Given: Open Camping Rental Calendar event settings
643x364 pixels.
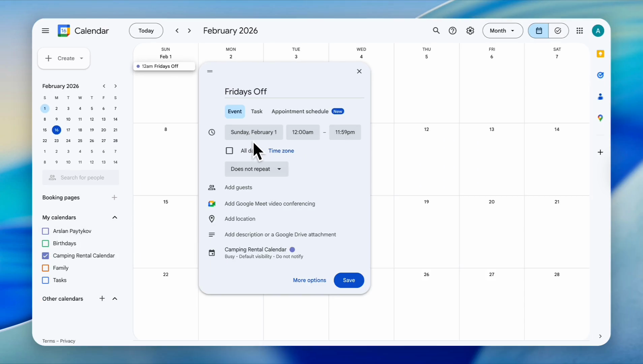Looking at the screenshot, I should point(264,253).
